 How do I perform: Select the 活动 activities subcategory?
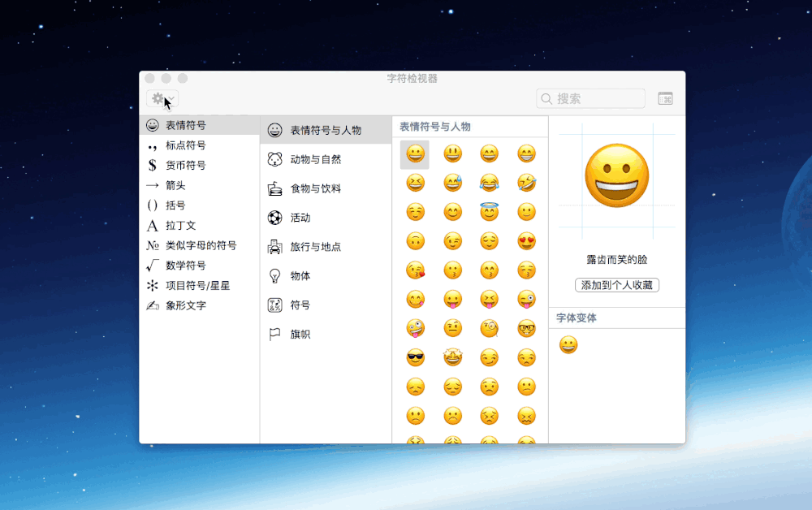(326, 218)
